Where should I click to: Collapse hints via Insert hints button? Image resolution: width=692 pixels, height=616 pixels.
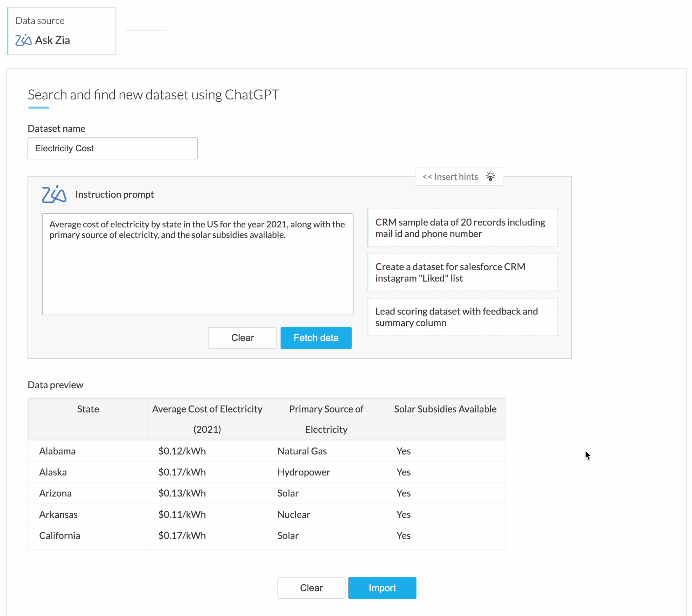[450, 177]
